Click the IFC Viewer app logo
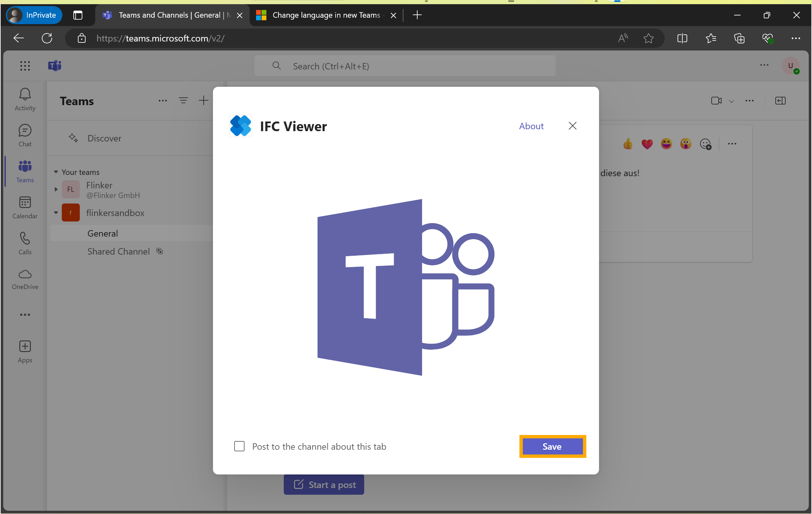Screen dimensions: 812x514 [240, 126]
